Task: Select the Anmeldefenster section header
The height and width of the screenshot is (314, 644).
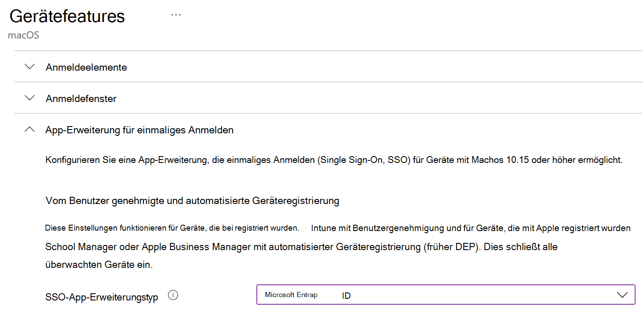Action: [x=80, y=98]
